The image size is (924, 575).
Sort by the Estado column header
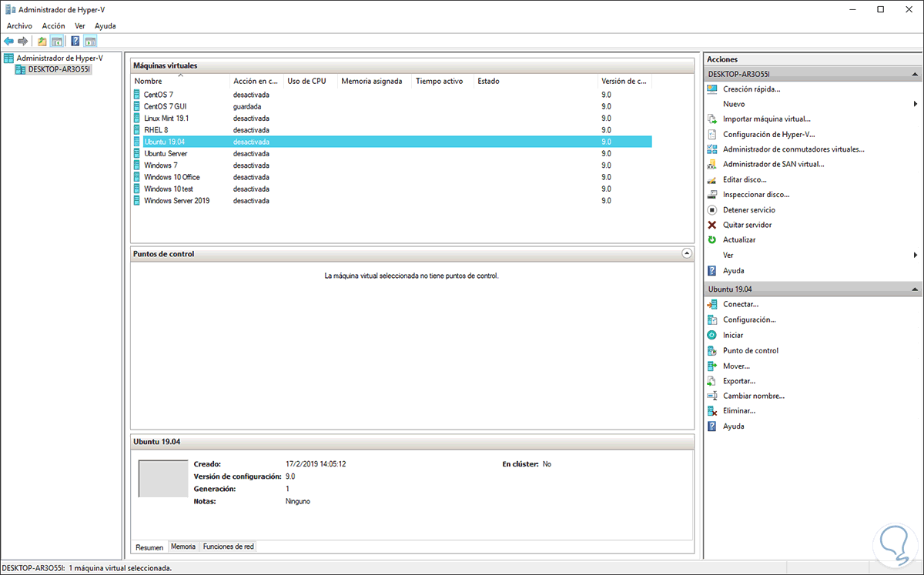pyautogui.click(x=537, y=81)
